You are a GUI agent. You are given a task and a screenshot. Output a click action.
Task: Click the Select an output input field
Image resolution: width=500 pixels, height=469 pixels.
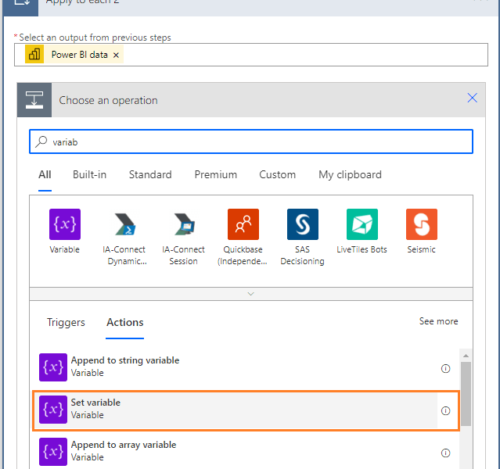click(251, 55)
